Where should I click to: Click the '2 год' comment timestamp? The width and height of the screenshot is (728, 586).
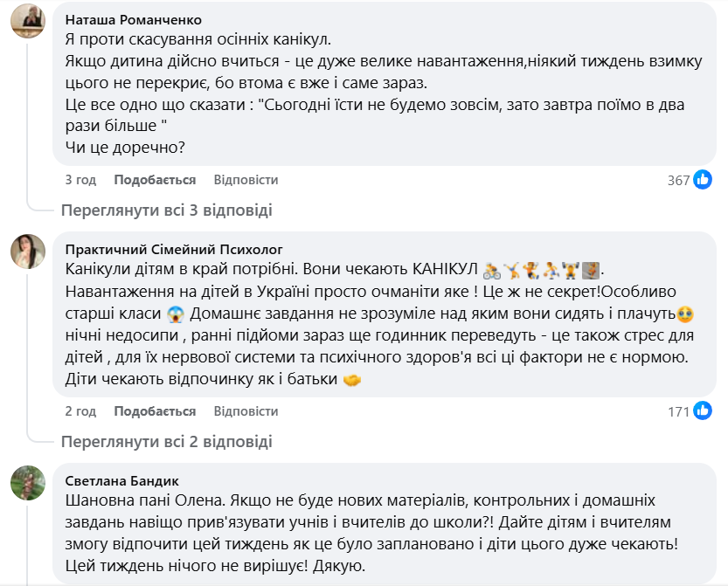tap(80, 411)
